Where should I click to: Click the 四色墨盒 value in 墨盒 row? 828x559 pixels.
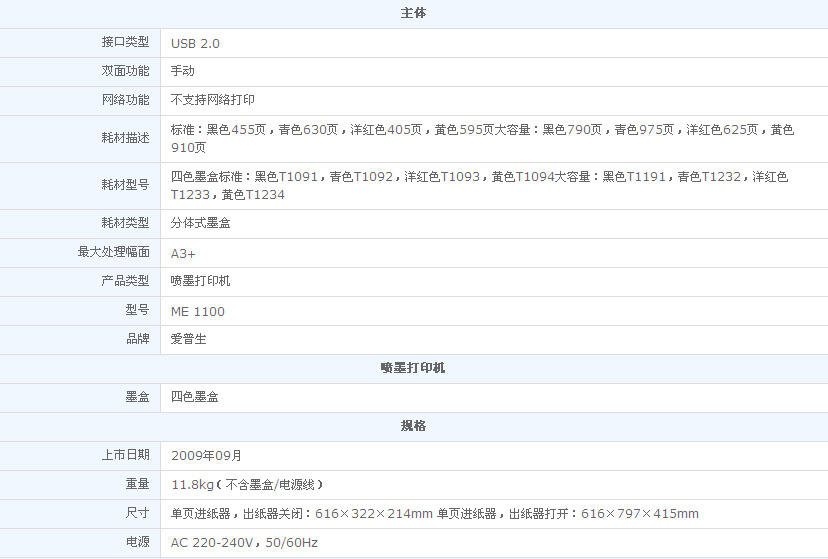195,397
